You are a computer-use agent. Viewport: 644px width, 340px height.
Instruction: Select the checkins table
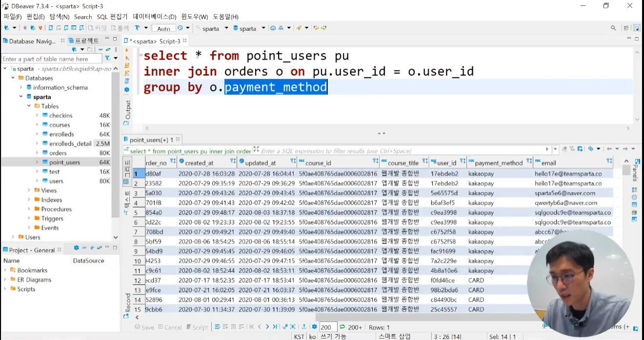coord(60,116)
